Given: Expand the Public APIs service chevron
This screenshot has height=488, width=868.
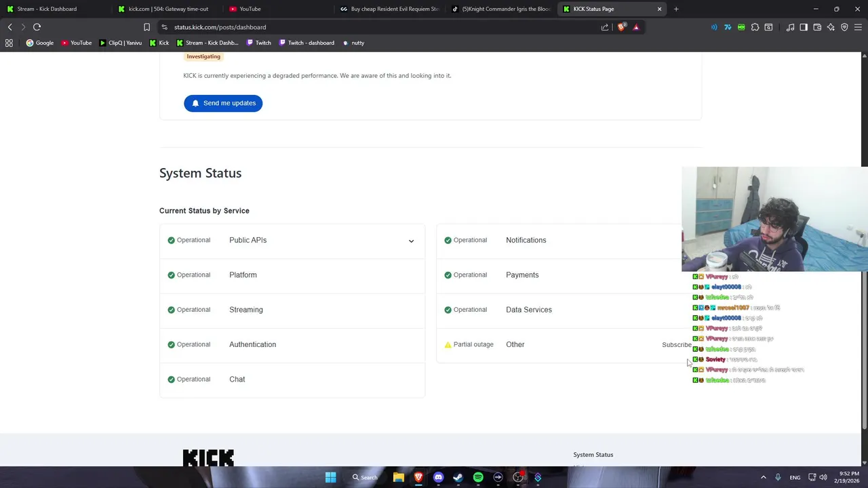Looking at the screenshot, I should (x=411, y=241).
